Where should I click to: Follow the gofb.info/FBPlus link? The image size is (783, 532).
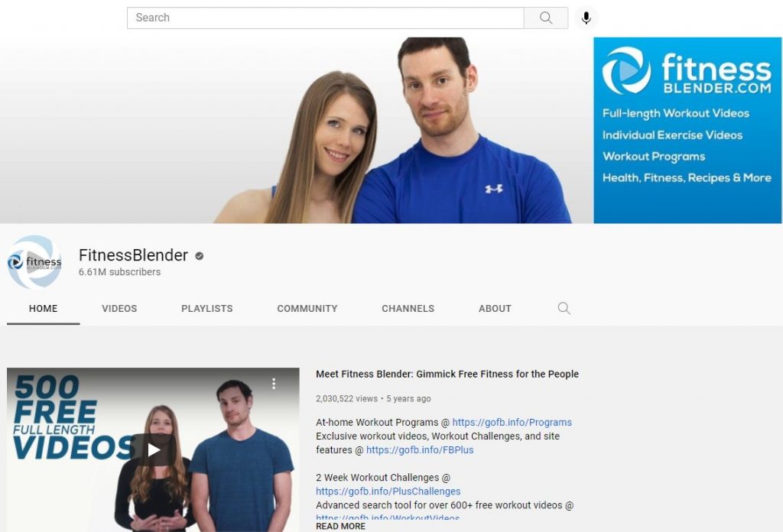(x=420, y=449)
